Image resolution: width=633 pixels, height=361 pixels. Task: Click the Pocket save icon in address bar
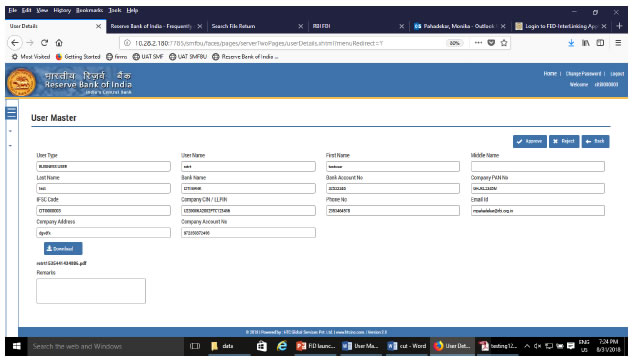[491, 43]
